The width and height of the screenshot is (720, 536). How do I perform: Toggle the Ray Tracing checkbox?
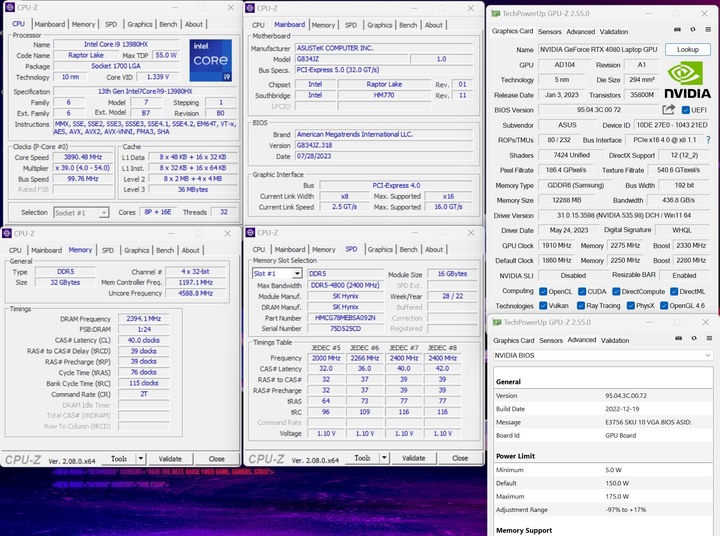pos(581,305)
